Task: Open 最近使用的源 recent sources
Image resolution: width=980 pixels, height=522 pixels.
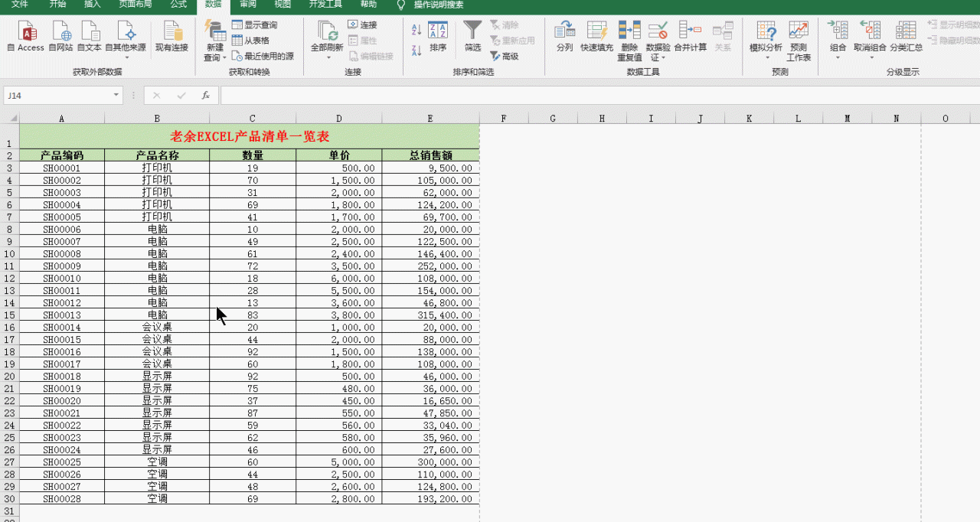Action: [263, 56]
